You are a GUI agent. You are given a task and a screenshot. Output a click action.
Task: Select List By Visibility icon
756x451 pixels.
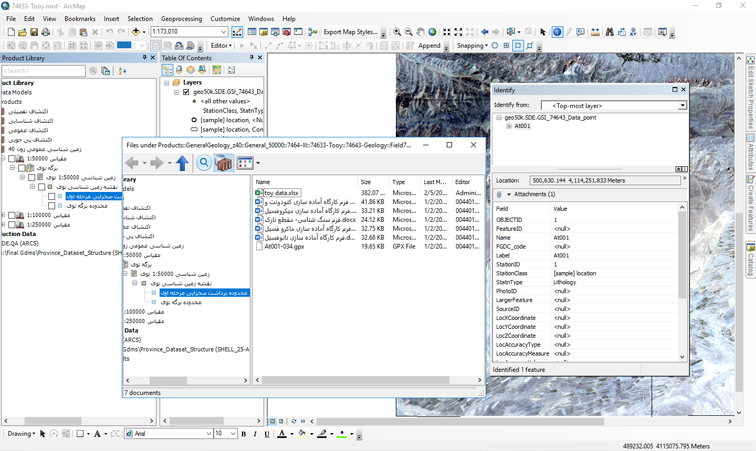tap(190, 70)
